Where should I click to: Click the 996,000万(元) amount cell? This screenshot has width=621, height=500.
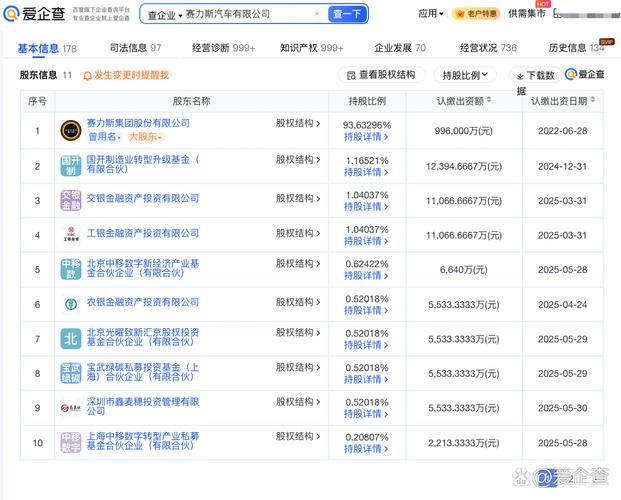[x=463, y=131]
